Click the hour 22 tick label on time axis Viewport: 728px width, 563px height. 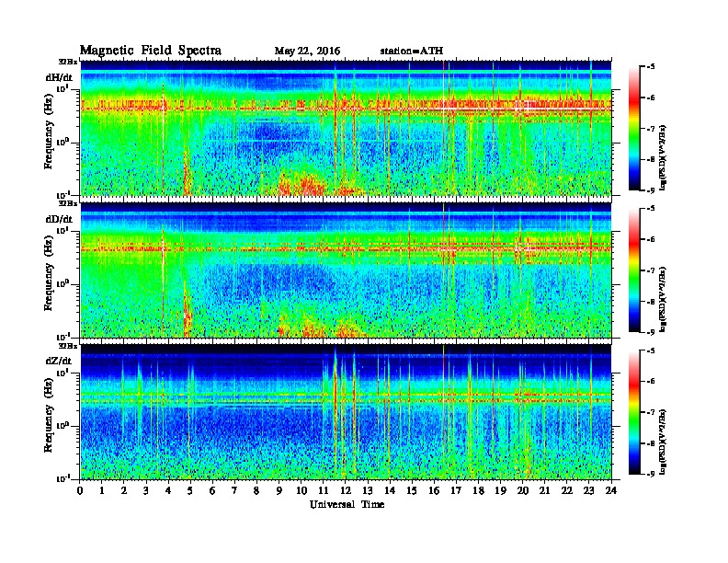click(x=567, y=490)
